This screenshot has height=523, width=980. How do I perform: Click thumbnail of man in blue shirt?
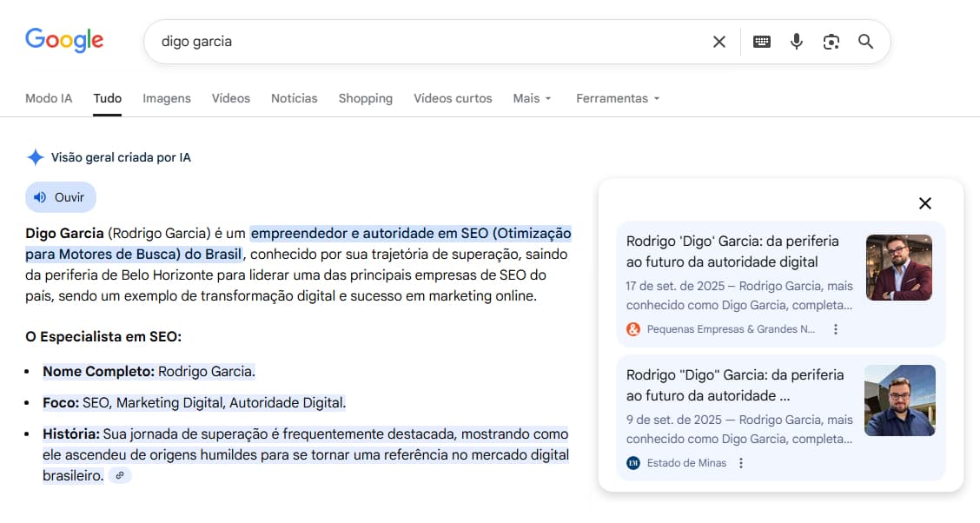899,401
